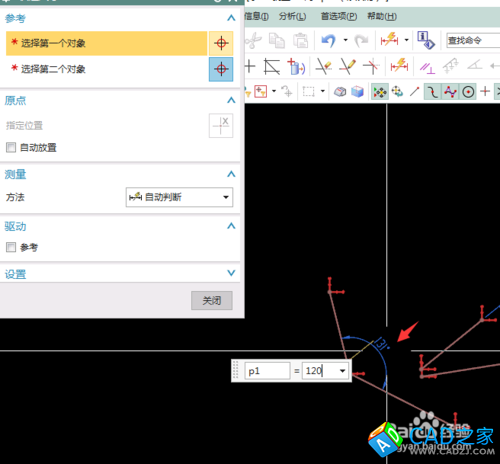
Task: Open the 方法 自动判断 dropdown
Action: click(x=179, y=197)
